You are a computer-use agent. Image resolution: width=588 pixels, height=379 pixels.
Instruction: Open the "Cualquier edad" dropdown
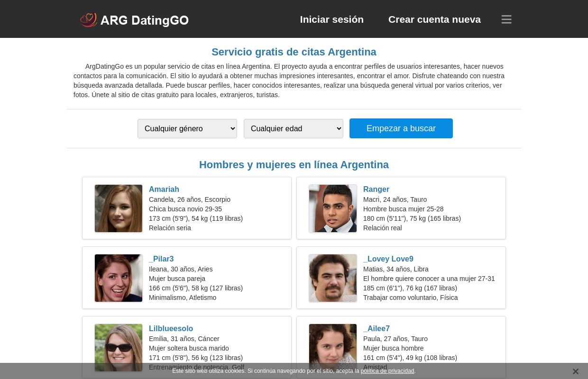click(x=294, y=128)
